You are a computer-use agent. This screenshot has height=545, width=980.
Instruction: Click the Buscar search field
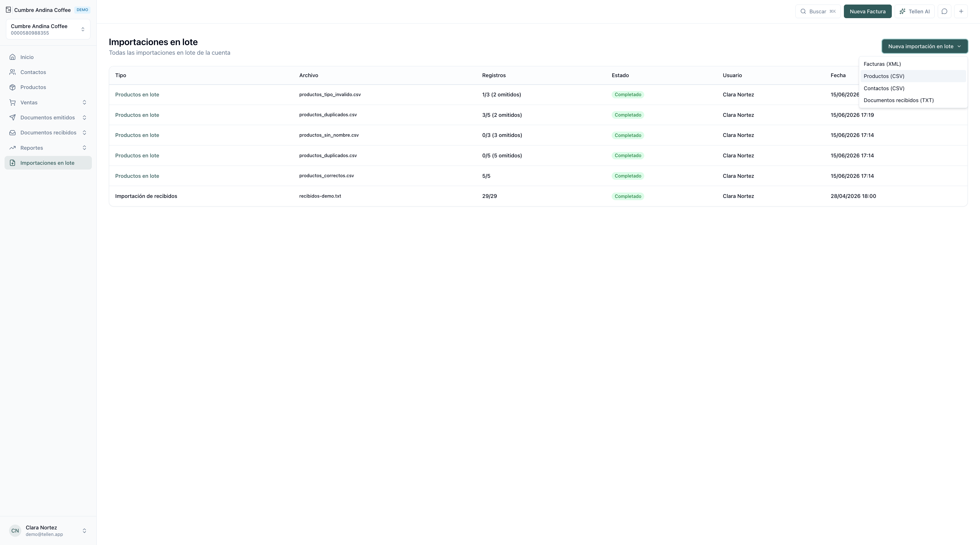[x=818, y=11]
